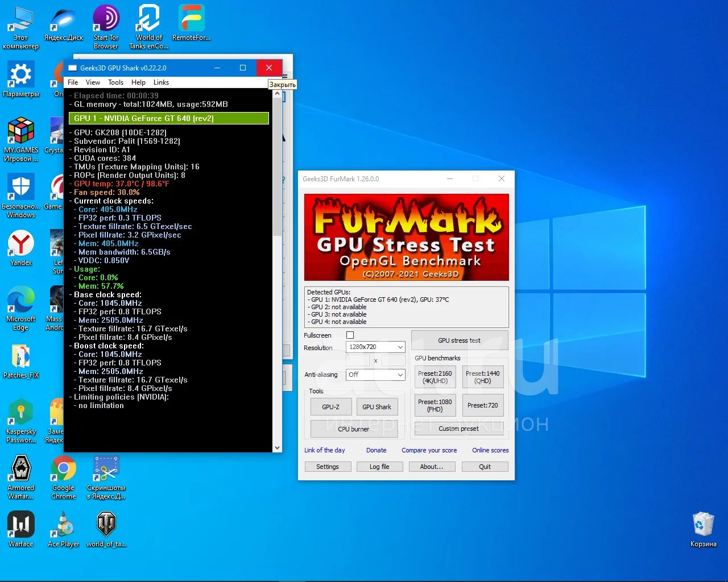Viewport: 728px width, 582px height.
Task: Launch Kaspersky Password Manager icon
Action: (21, 421)
